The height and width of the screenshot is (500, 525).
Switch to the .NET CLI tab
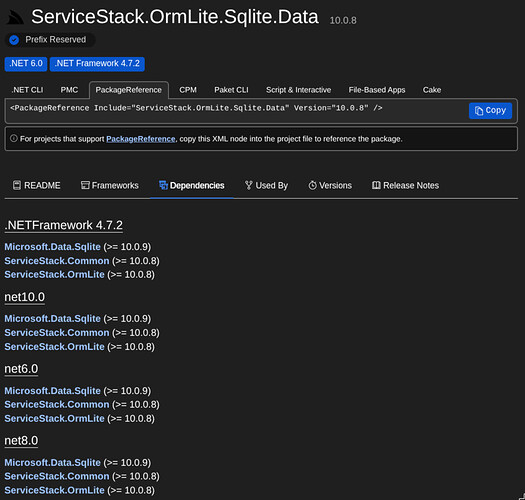(27, 90)
